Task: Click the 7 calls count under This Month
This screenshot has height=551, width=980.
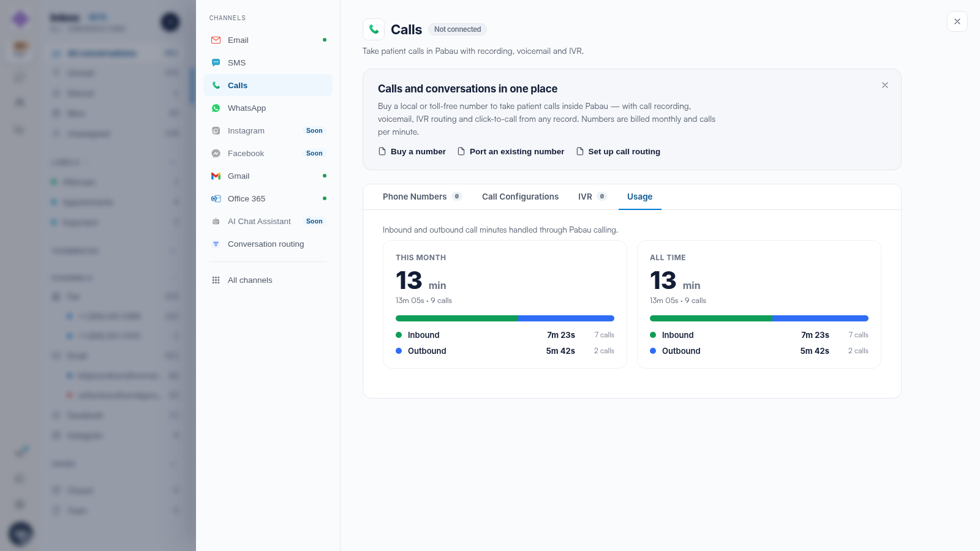Action: [x=605, y=335]
